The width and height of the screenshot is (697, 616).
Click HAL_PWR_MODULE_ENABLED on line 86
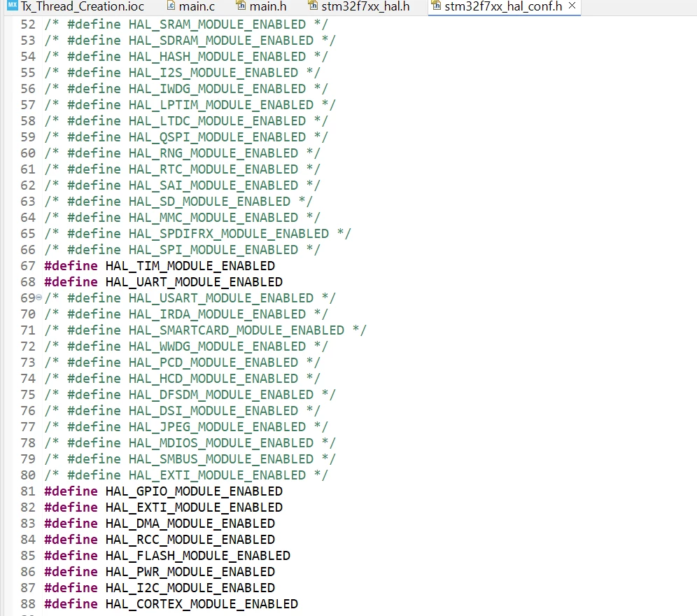[x=190, y=572]
